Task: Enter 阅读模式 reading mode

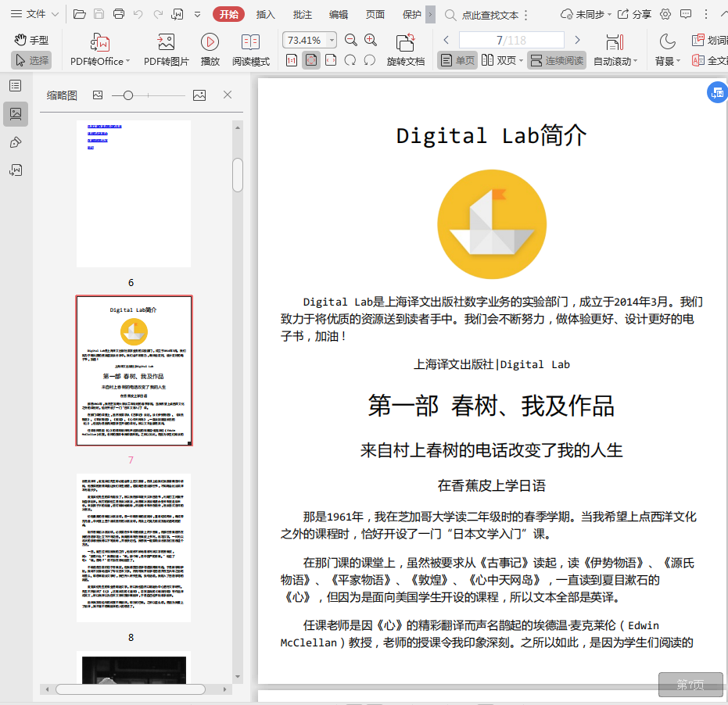Action: (x=251, y=42)
